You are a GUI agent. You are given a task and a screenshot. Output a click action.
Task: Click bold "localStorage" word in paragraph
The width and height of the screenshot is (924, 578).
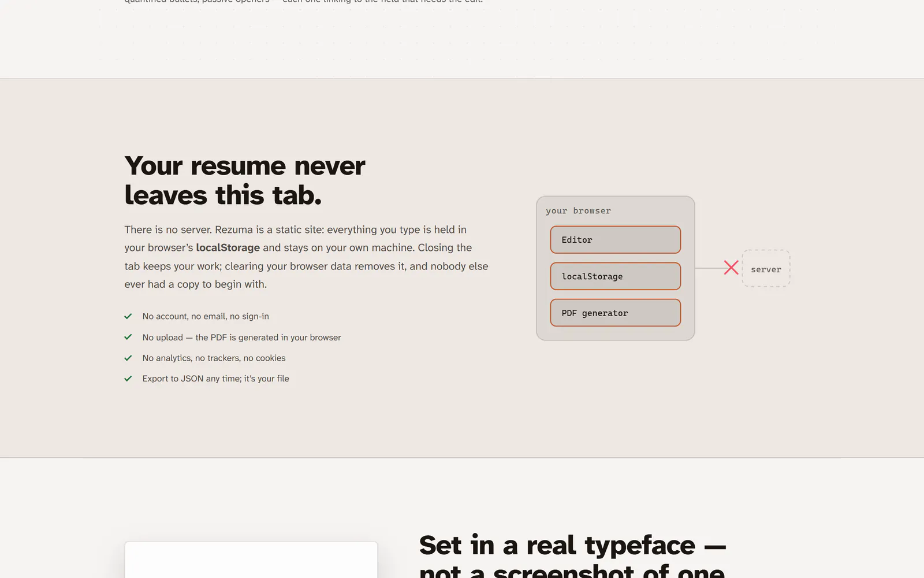tap(228, 247)
